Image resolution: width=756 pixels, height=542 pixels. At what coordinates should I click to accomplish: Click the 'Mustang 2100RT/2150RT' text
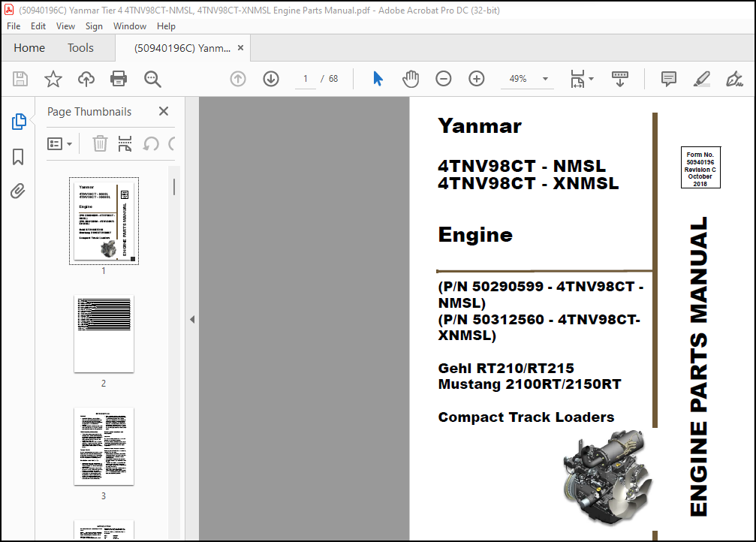pos(529,384)
